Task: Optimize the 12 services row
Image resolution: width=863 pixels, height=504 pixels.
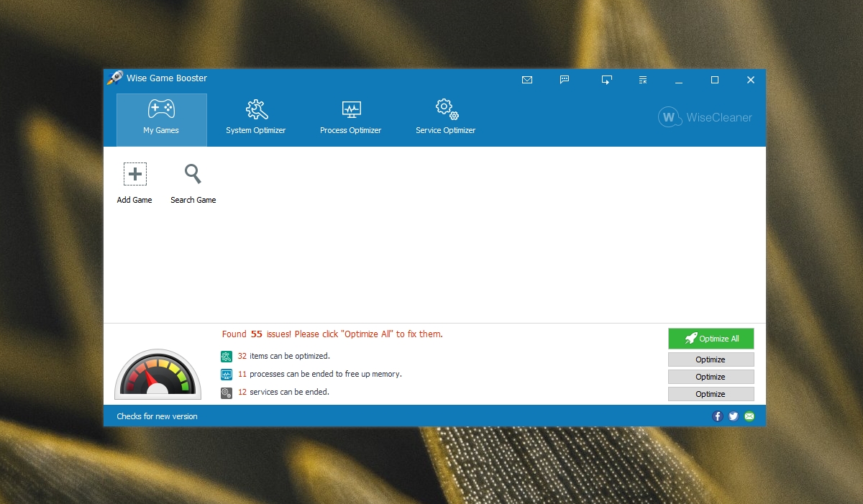Action: tap(711, 394)
